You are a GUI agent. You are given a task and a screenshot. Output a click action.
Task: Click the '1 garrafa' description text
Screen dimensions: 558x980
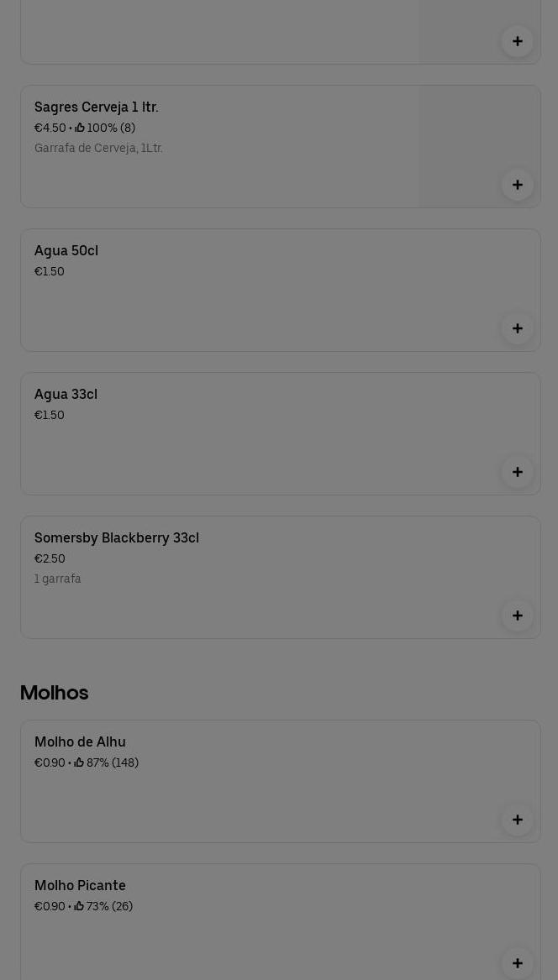pyautogui.click(x=57, y=579)
